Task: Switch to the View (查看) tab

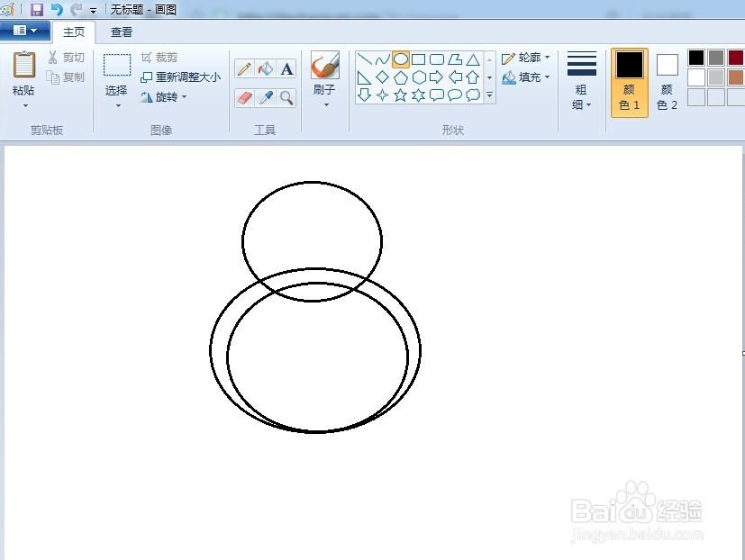Action: coord(121,32)
